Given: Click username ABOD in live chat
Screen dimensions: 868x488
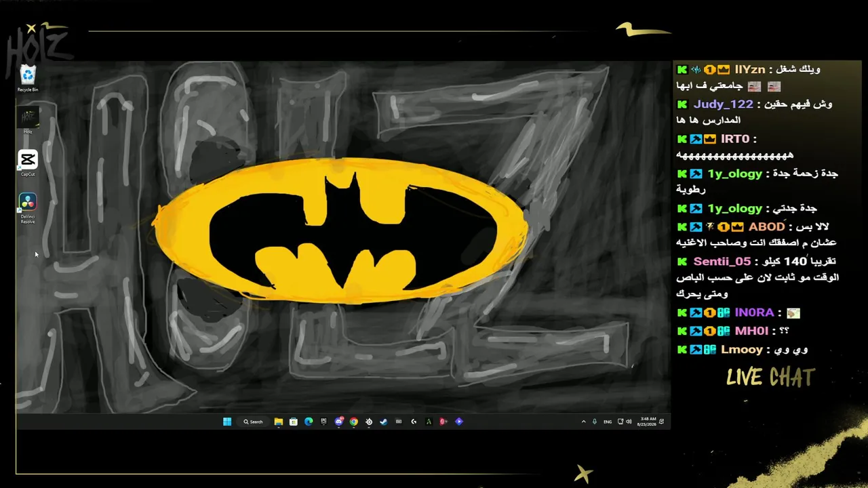Looking at the screenshot, I should [766, 227].
